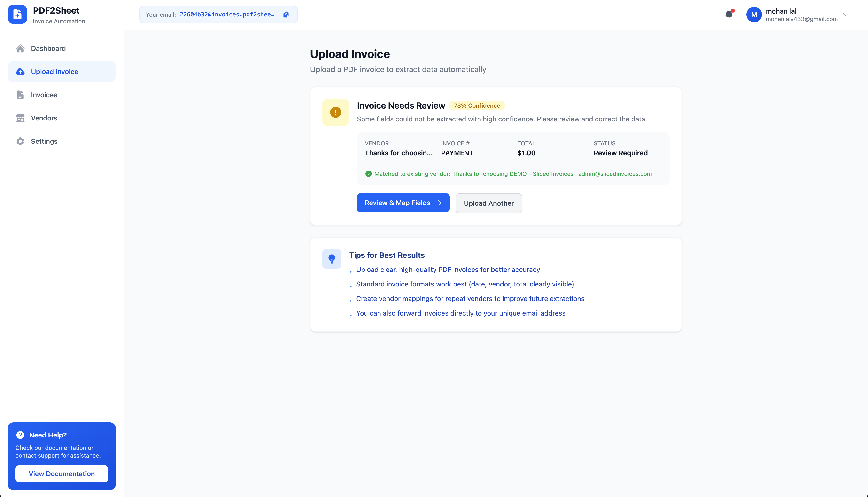Viewport: 868px width, 497px height.
Task: Open the notifications bell
Action: point(729,14)
